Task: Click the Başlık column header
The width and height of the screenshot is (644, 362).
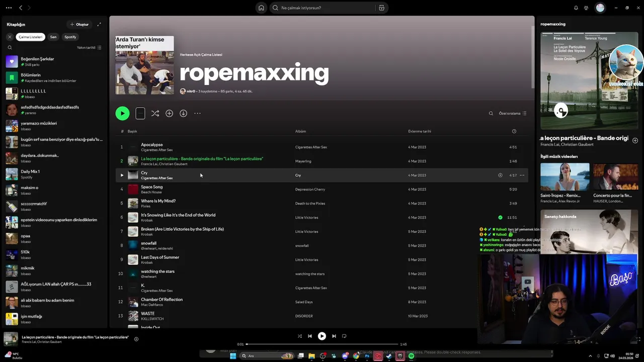Action: tap(132, 131)
